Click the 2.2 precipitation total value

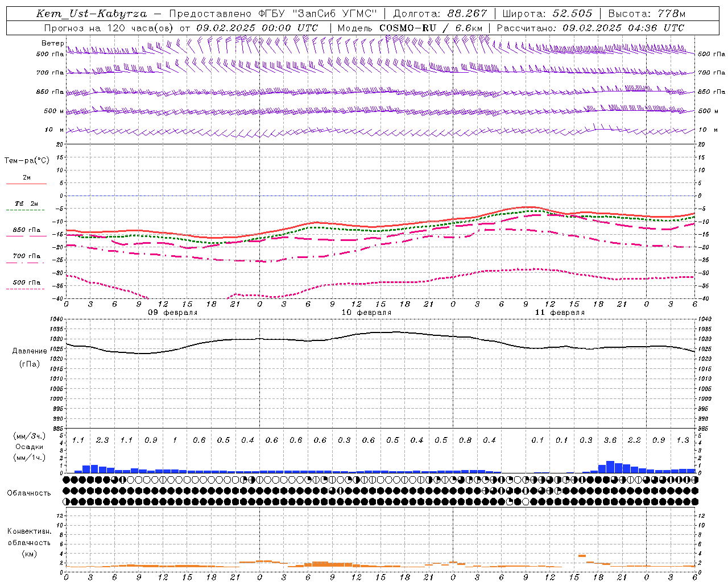tap(634, 440)
